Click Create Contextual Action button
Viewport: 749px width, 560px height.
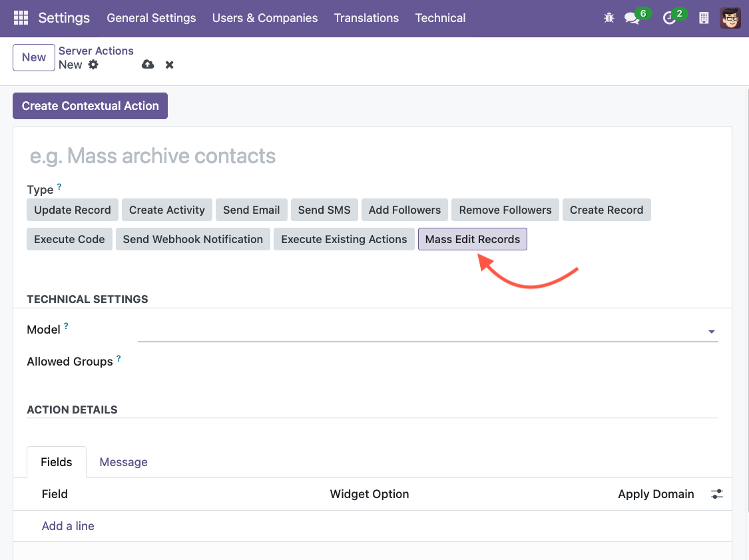pos(91,106)
